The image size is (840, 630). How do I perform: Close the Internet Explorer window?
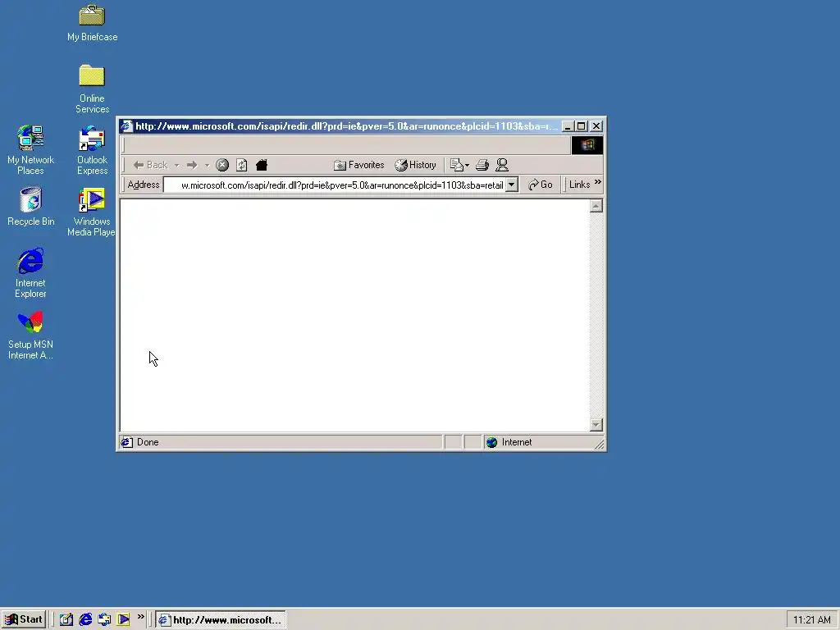596,126
